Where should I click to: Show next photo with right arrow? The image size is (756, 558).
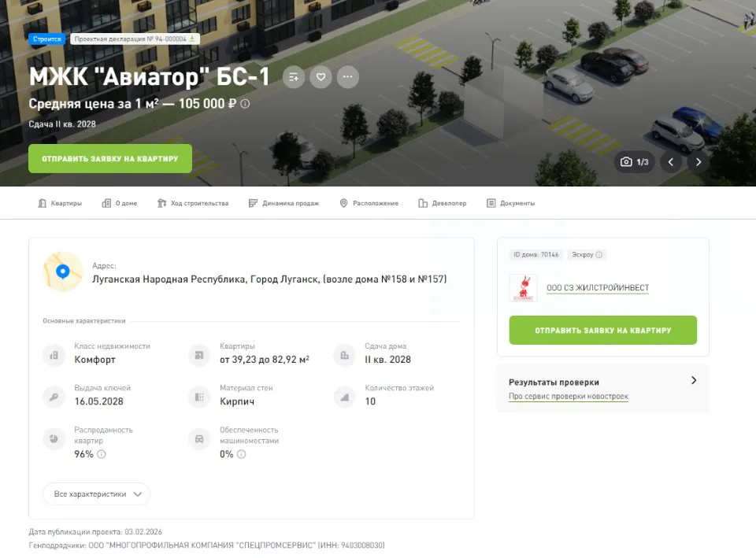tap(699, 162)
